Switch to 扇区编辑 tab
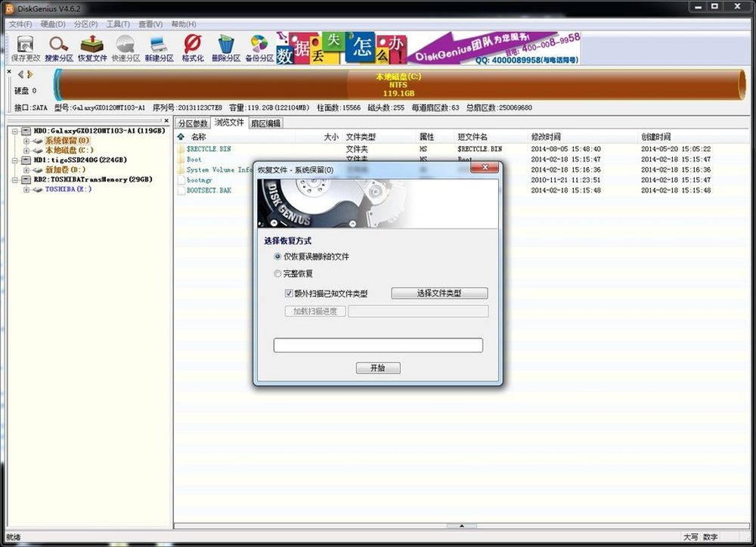This screenshot has width=756, height=547. [x=265, y=123]
